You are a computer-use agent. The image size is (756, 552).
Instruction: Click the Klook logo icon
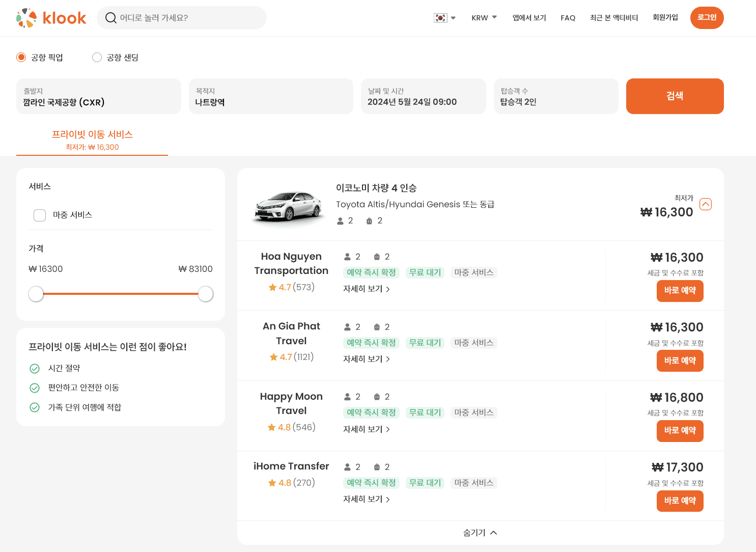tap(26, 18)
